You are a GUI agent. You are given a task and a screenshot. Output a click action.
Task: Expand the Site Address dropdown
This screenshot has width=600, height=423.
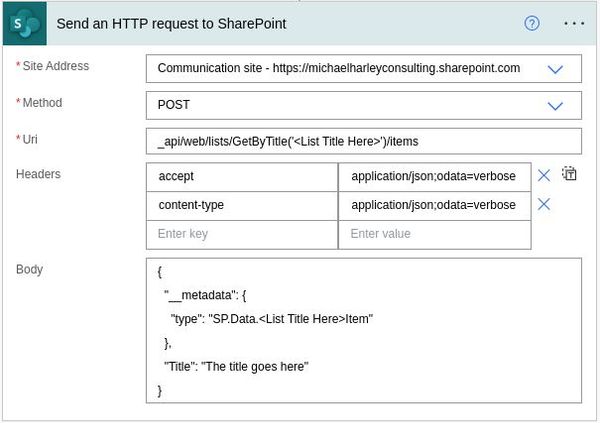click(555, 69)
